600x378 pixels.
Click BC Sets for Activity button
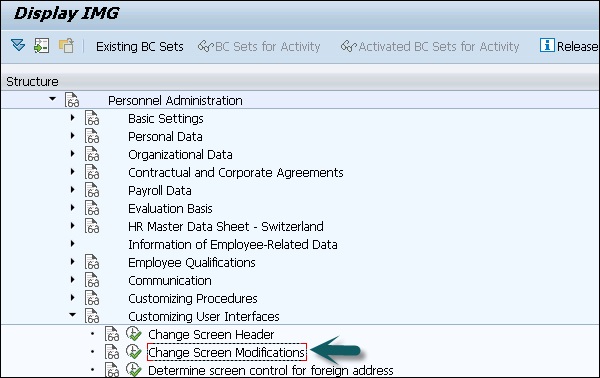pos(259,47)
